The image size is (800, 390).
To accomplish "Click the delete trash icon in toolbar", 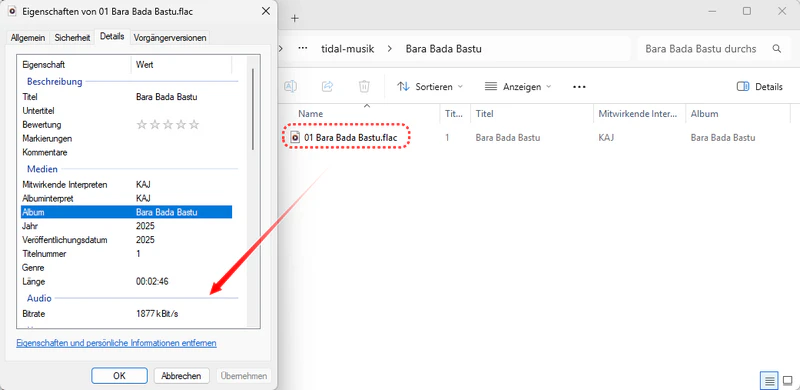I will (x=364, y=86).
